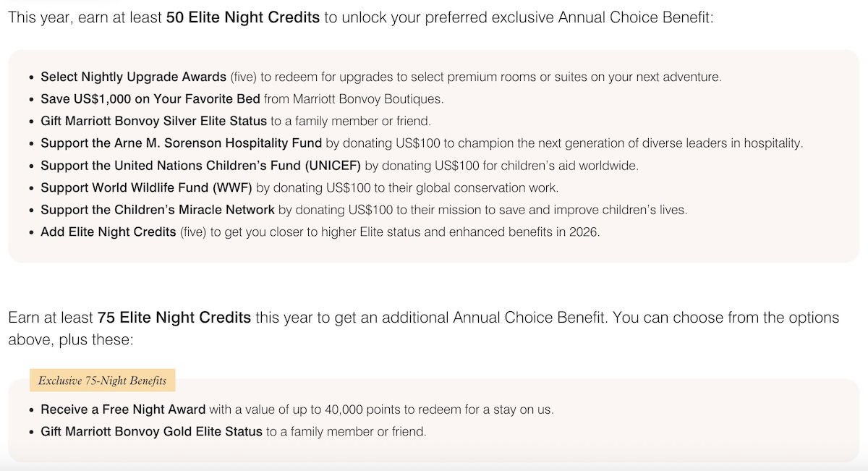868x471 pixels.
Task: Select Gift Marriott Bonvoy Gold Elite Status
Action: tap(151, 432)
